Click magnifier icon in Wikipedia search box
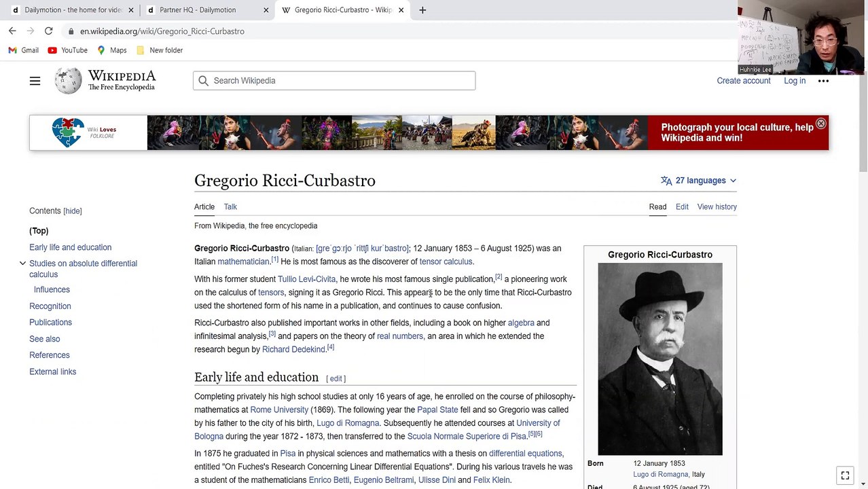The width and height of the screenshot is (868, 489). 203,81
